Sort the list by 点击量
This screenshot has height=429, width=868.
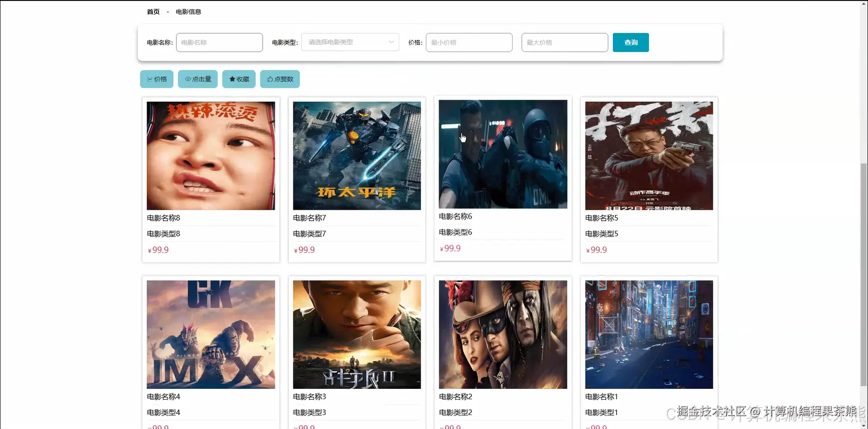[198, 79]
